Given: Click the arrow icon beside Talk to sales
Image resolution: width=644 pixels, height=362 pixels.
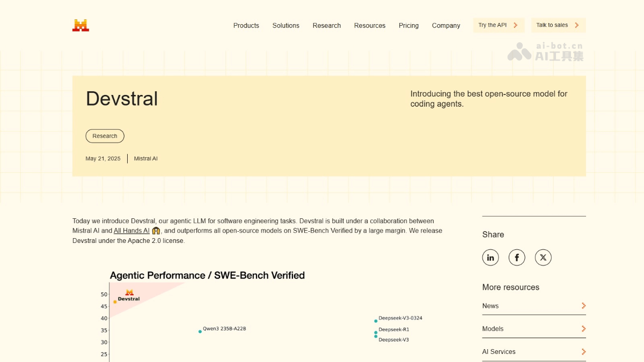Looking at the screenshot, I should tap(578, 25).
